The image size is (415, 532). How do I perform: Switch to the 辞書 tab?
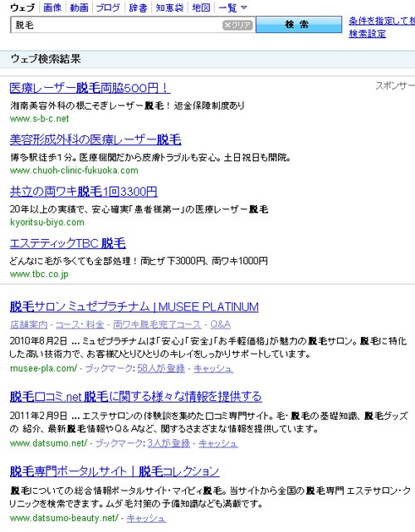click(x=138, y=7)
